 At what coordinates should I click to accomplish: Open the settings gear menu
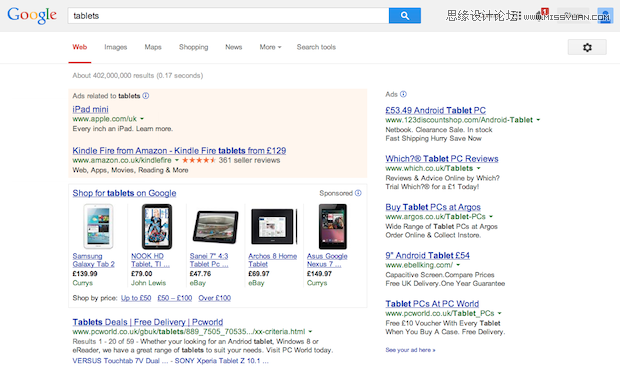click(587, 47)
